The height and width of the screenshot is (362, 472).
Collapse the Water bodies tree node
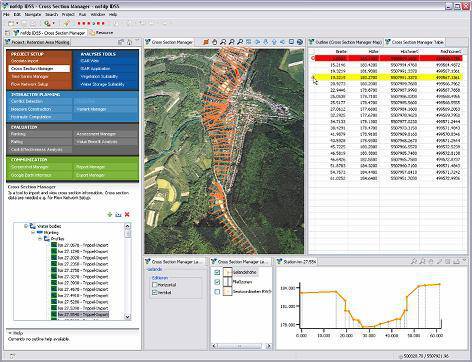coord(26,226)
